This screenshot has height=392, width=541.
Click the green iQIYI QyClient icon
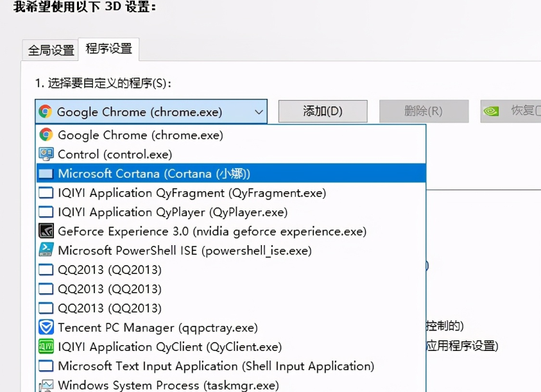tap(46, 346)
